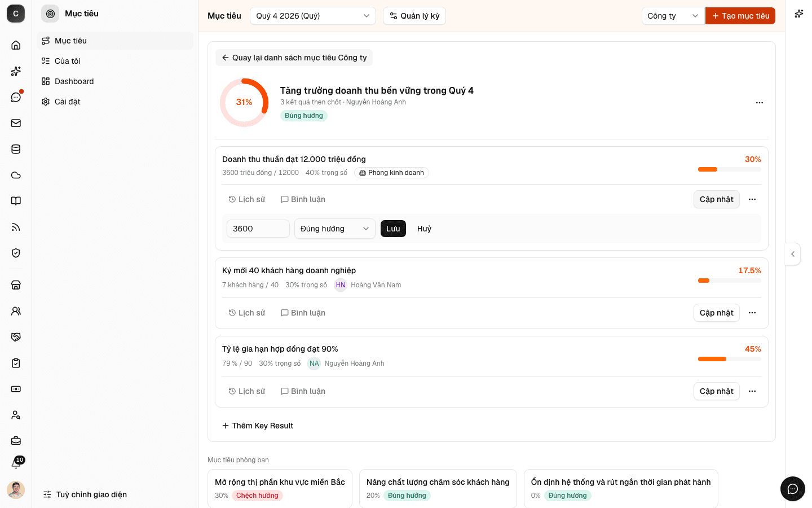Image resolution: width=812 pixels, height=508 pixels.
Task: Open Dashboard from the sidebar
Action: point(115,81)
